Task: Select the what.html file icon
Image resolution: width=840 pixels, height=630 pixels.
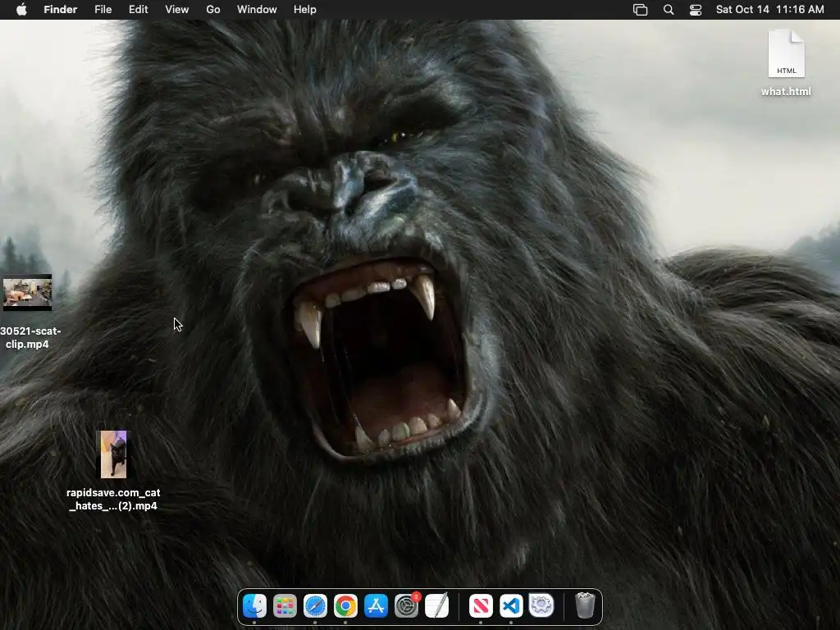Action: (786, 53)
